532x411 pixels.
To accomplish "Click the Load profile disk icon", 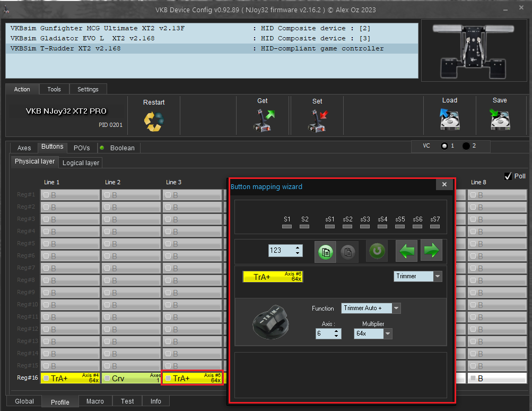I will (x=449, y=120).
